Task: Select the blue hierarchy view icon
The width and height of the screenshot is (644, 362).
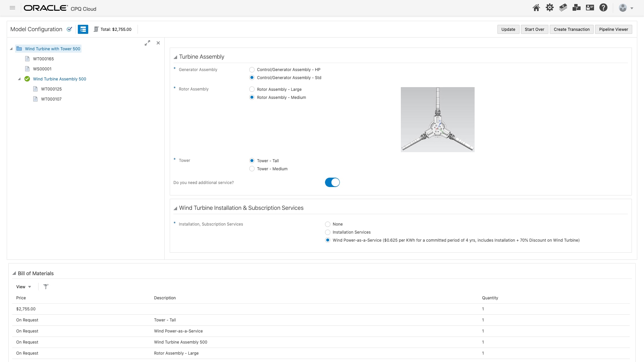Action: [x=83, y=29]
